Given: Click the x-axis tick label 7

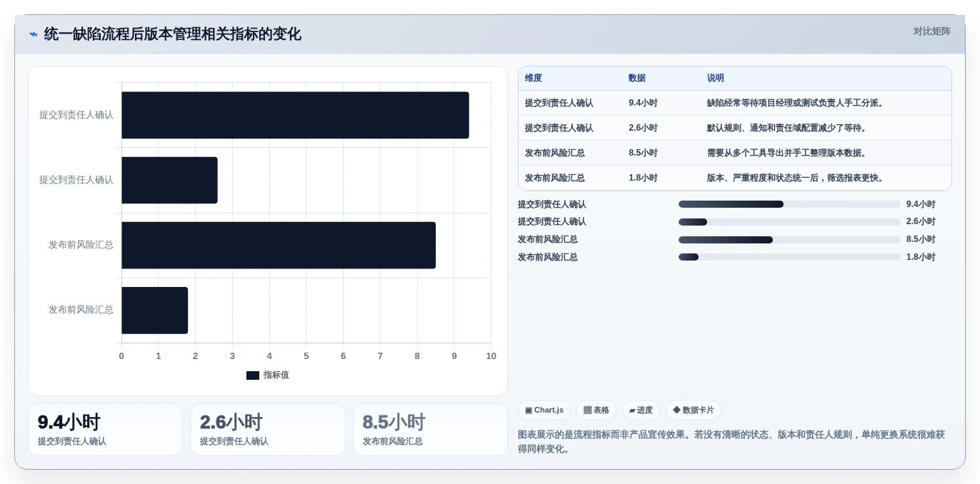Looking at the screenshot, I should 380,356.
